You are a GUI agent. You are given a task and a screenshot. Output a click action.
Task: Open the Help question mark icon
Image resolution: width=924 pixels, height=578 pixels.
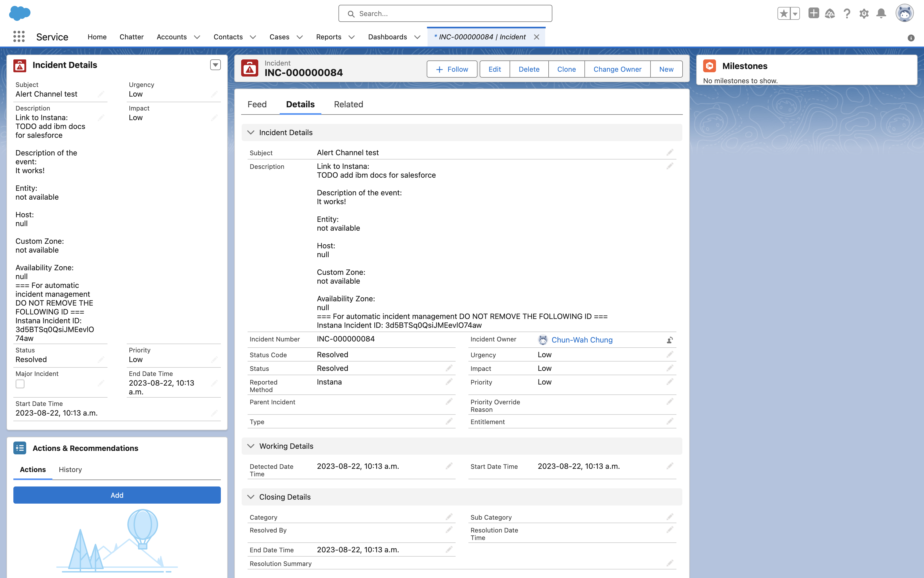tap(847, 14)
